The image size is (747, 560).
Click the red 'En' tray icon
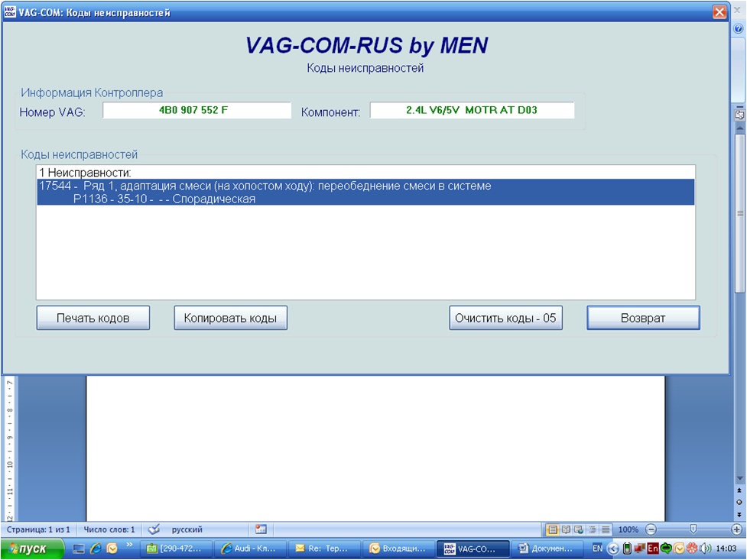tap(653, 549)
